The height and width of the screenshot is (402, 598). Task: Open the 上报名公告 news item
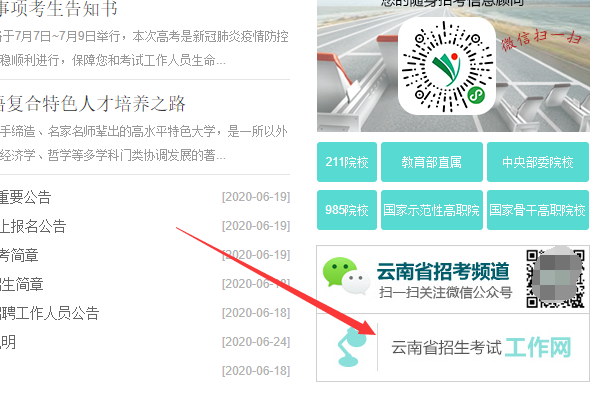33,226
